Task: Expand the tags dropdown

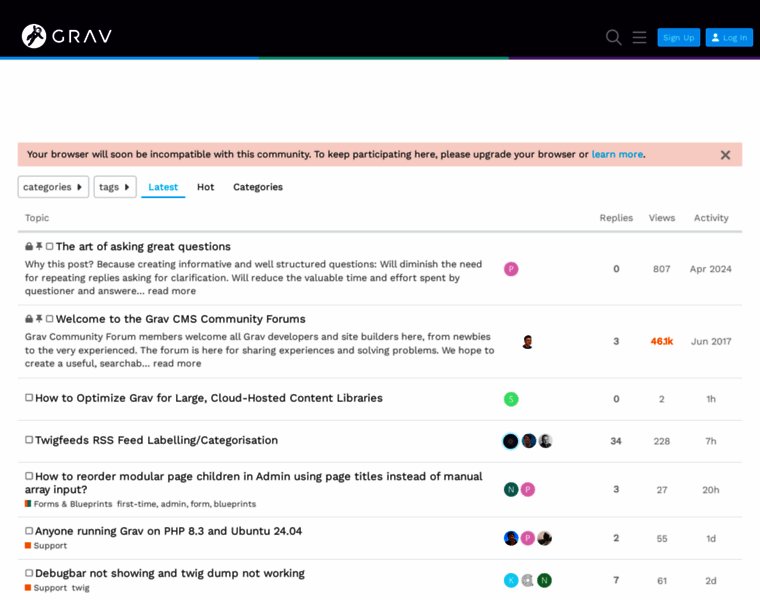Action: pyautogui.click(x=115, y=187)
